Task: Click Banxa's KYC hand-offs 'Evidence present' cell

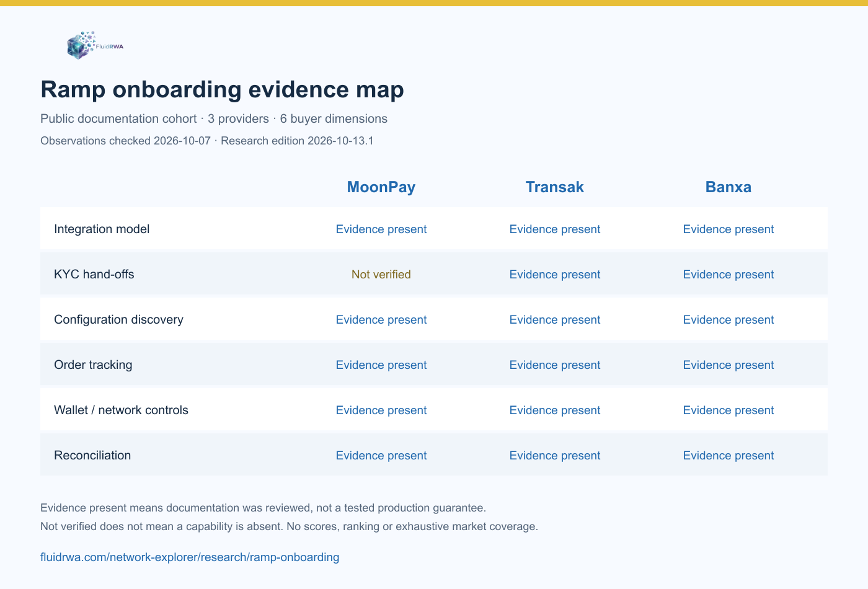Action: tap(728, 274)
